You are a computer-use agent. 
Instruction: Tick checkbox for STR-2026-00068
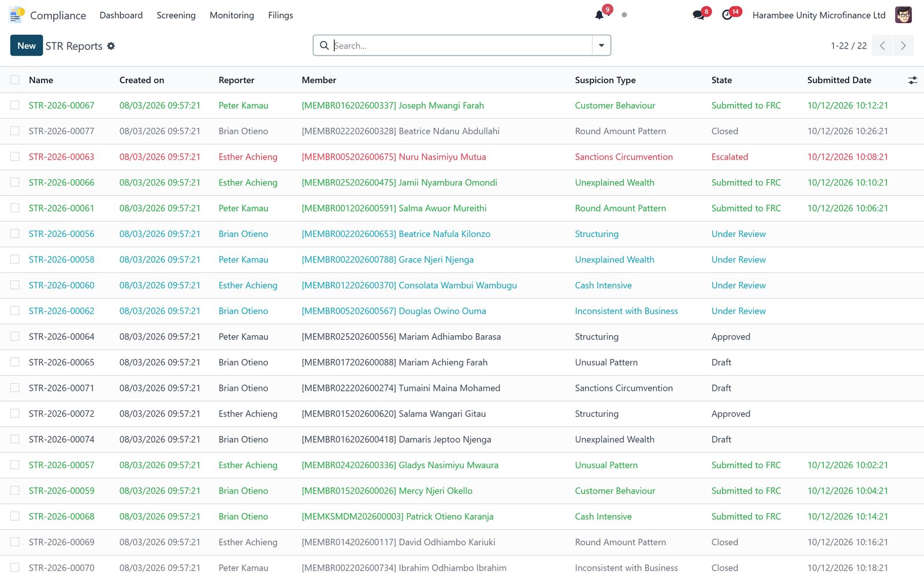point(15,516)
